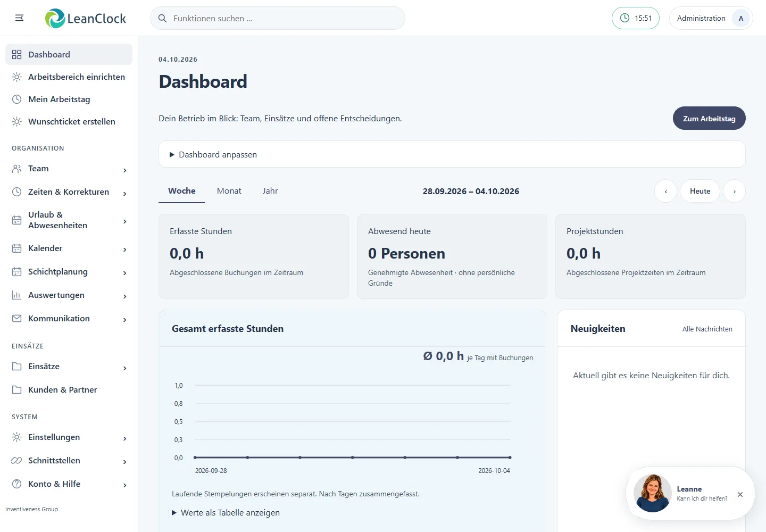Click the search magnifier icon
This screenshot has height=532, width=766.
163,18
